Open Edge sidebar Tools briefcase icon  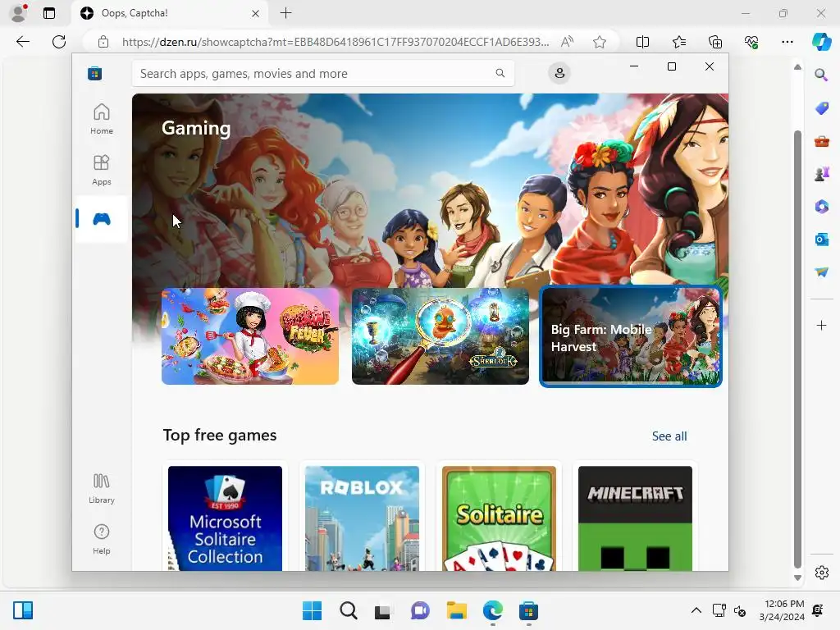[821, 141]
